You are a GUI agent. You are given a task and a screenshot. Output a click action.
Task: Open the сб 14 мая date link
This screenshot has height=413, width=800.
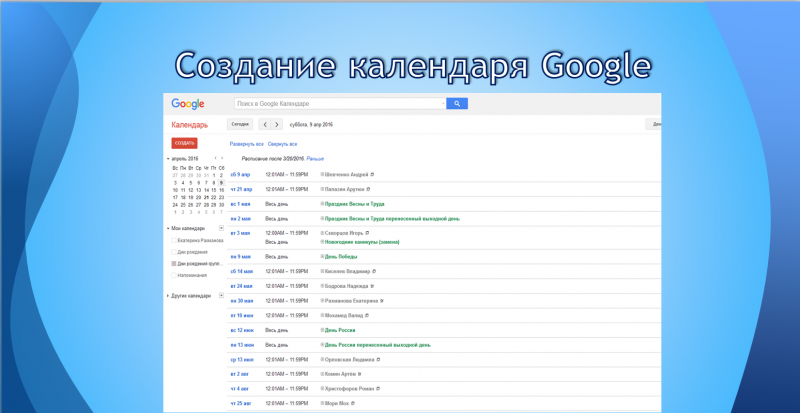241,272
